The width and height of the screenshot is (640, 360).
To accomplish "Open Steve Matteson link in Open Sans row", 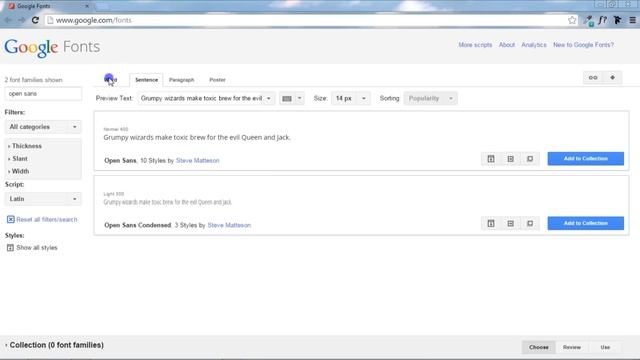I will 198,161.
